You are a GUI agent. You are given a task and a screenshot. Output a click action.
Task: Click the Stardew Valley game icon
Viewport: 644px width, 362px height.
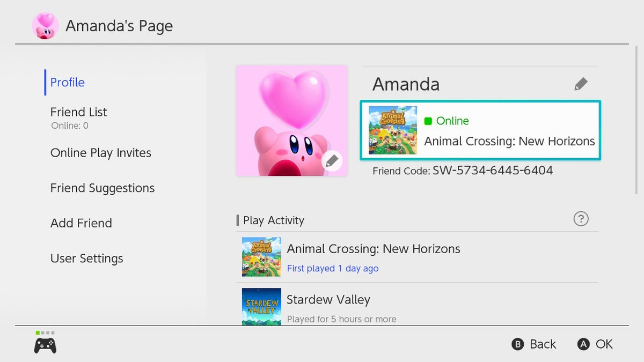[261, 307]
